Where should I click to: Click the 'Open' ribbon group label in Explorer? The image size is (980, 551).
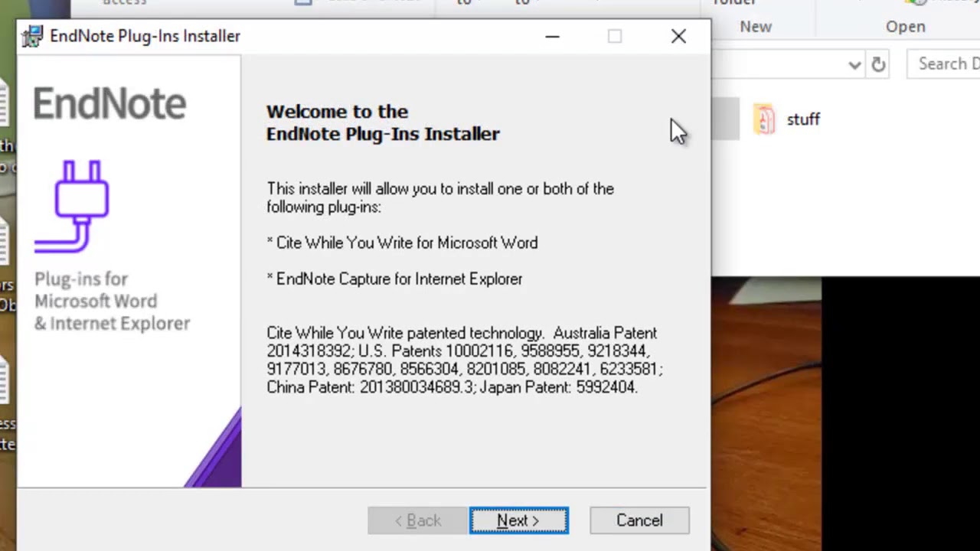906,27
